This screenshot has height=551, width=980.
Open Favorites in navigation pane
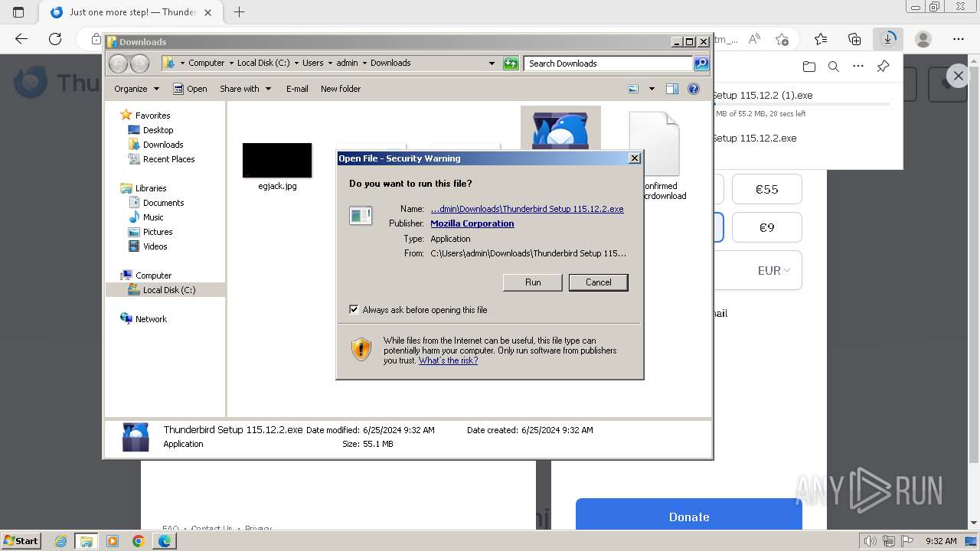(x=152, y=116)
